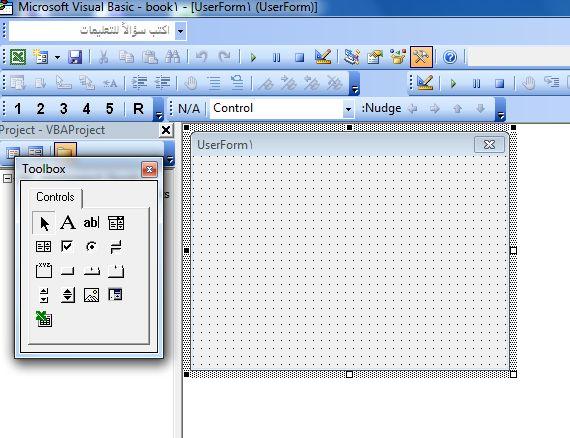Select the pointer tool in Toolbox
Viewport: 570px width, 438px height.
[44, 223]
